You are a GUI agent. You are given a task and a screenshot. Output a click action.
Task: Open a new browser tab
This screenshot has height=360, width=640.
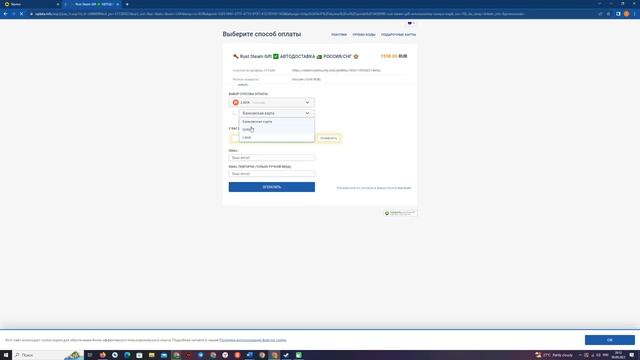point(127,4)
